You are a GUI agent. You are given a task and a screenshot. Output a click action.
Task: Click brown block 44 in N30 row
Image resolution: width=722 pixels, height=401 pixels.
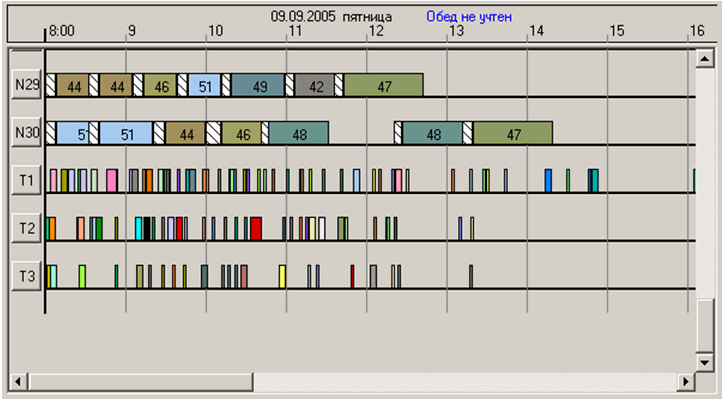point(185,133)
